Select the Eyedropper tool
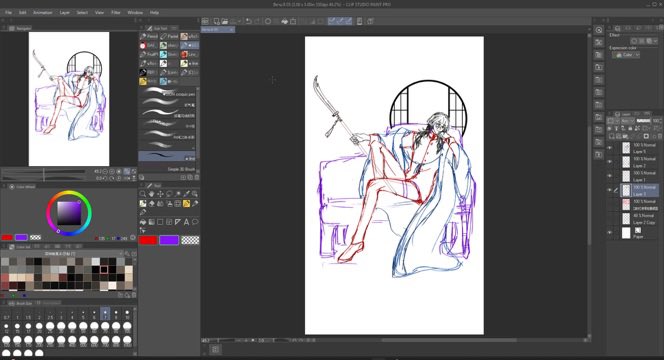Viewport: 664px width, 360px height. (x=186, y=194)
